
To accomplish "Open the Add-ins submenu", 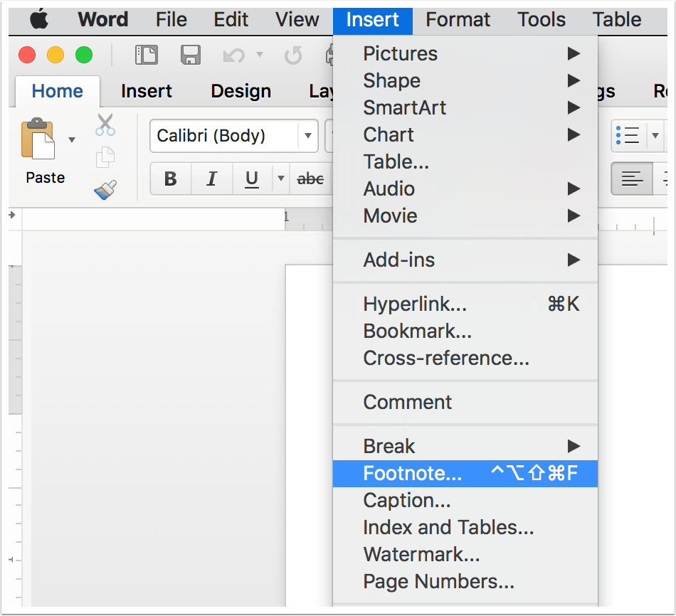I will click(465, 260).
